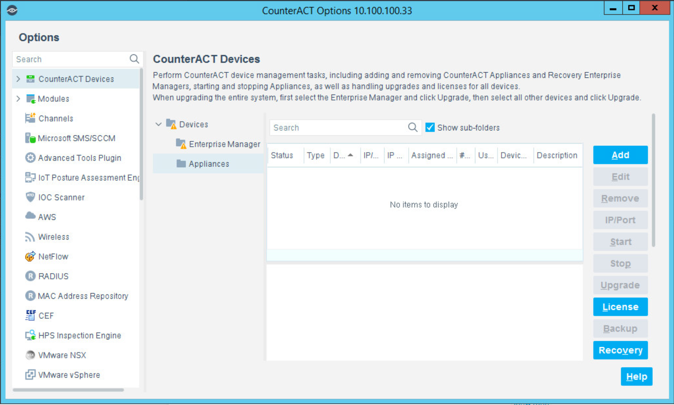Click the Microsoft SMS/SCCM icon
Screen dimensions: 674x405
tap(30, 138)
